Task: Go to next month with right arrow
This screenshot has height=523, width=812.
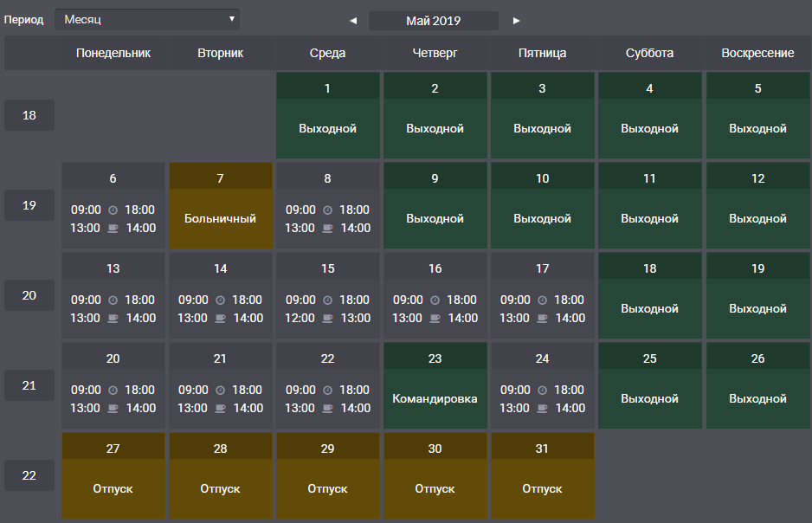Action: 517,20
